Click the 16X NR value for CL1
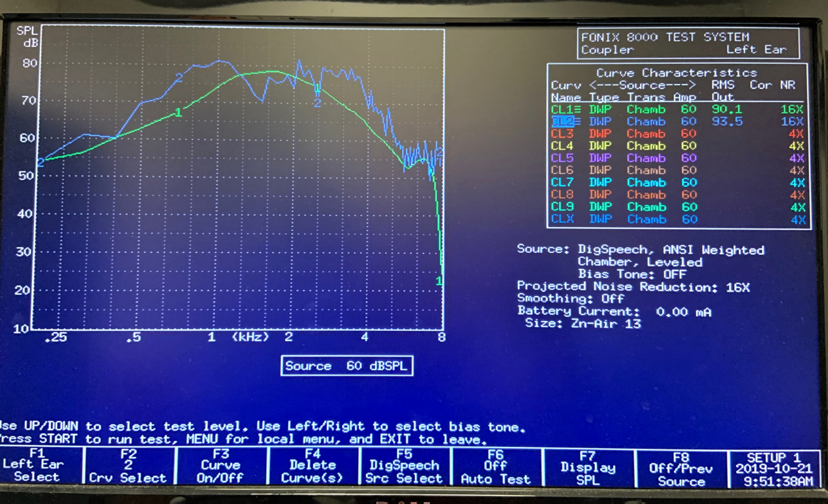Screen dimensions: 828x504 (x=792, y=110)
